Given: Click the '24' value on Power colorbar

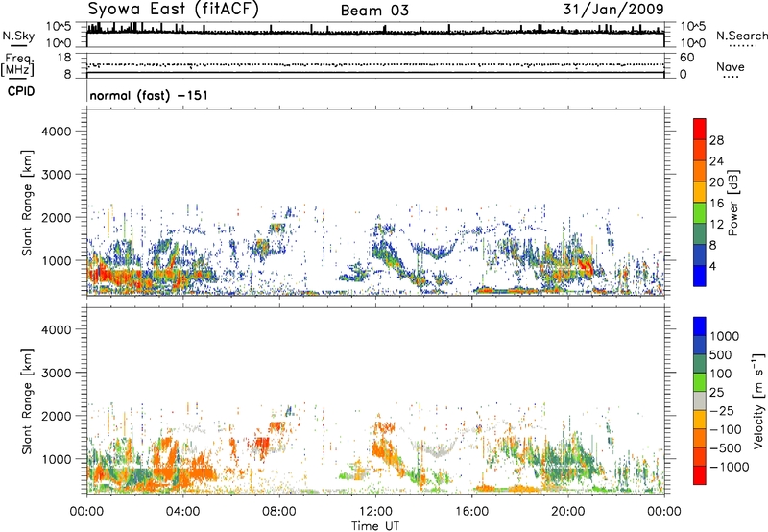Looking at the screenshot, I should tap(716, 161).
